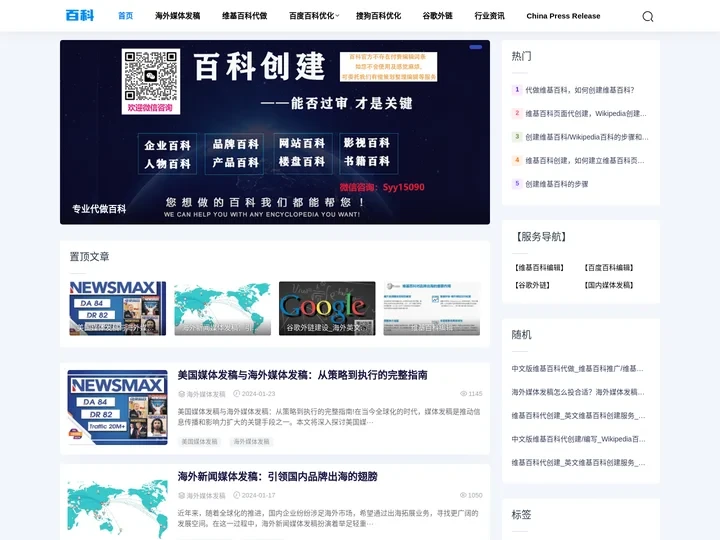Viewport: 720px width, 540px height.
Task: Click category icon beside second article's 海外媒体发稿
Action: [181, 495]
